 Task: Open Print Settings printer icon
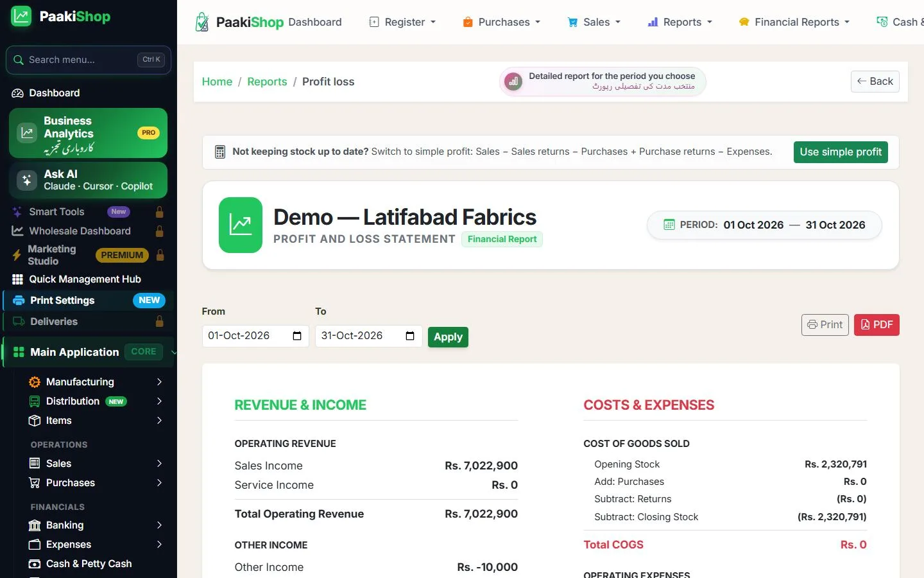coord(19,301)
